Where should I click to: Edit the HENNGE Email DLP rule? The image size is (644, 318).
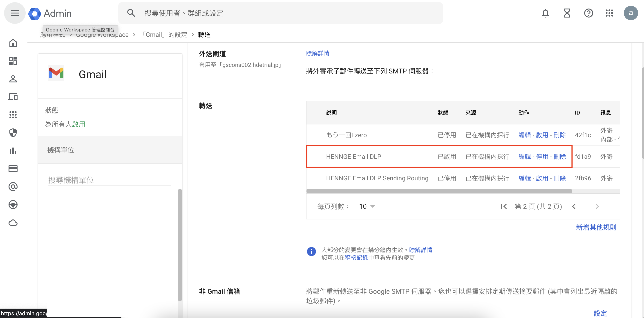[525, 157]
